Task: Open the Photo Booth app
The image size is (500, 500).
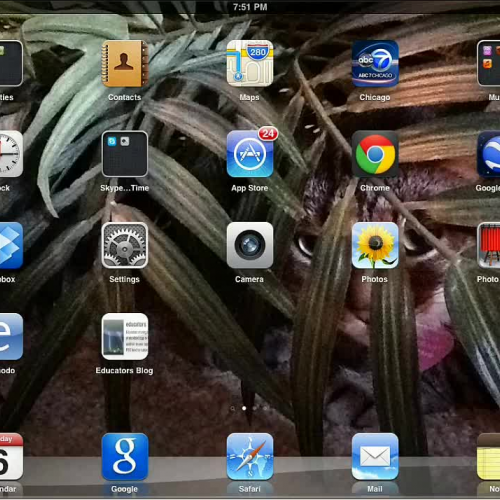Action: click(x=489, y=245)
